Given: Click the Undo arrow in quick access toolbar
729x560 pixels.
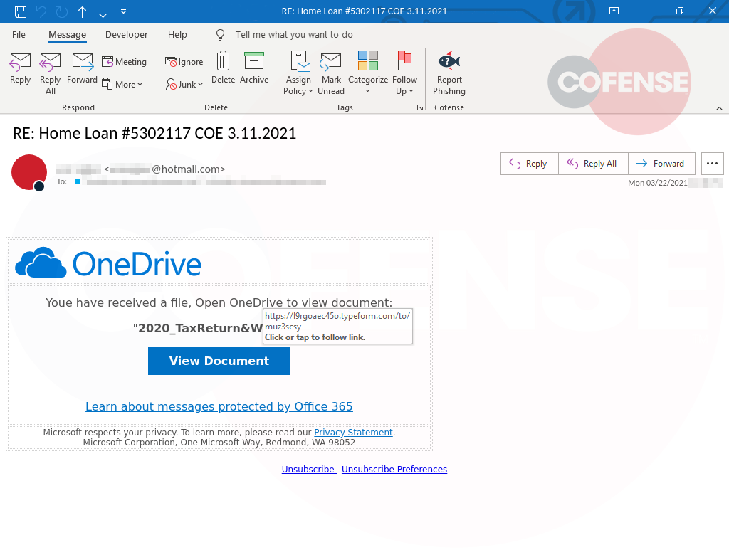Looking at the screenshot, I should pyautogui.click(x=41, y=11).
